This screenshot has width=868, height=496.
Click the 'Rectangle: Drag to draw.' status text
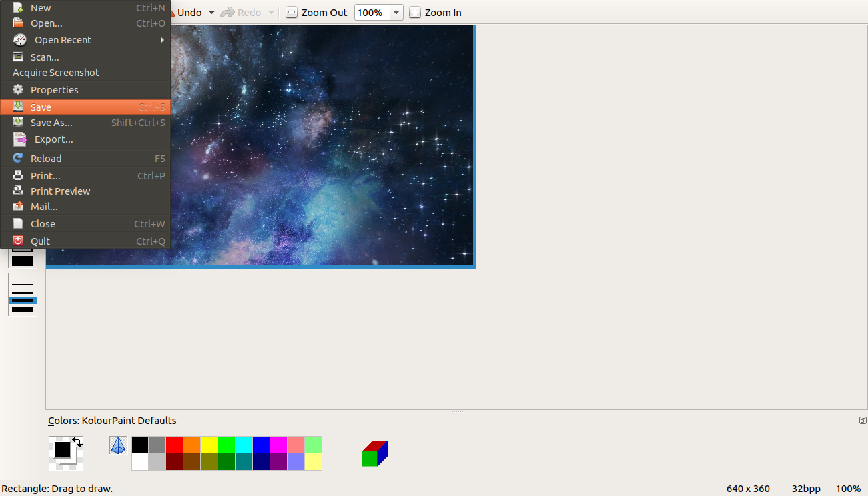click(57, 489)
